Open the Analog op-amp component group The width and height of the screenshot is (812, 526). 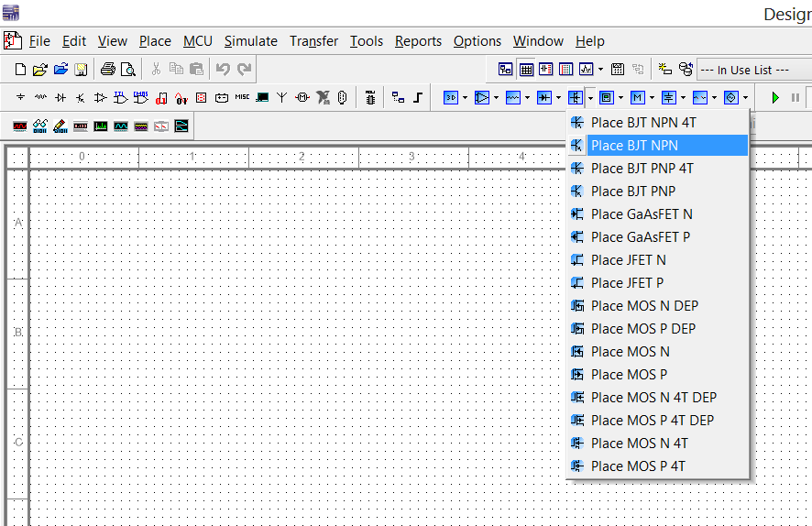point(101,97)
